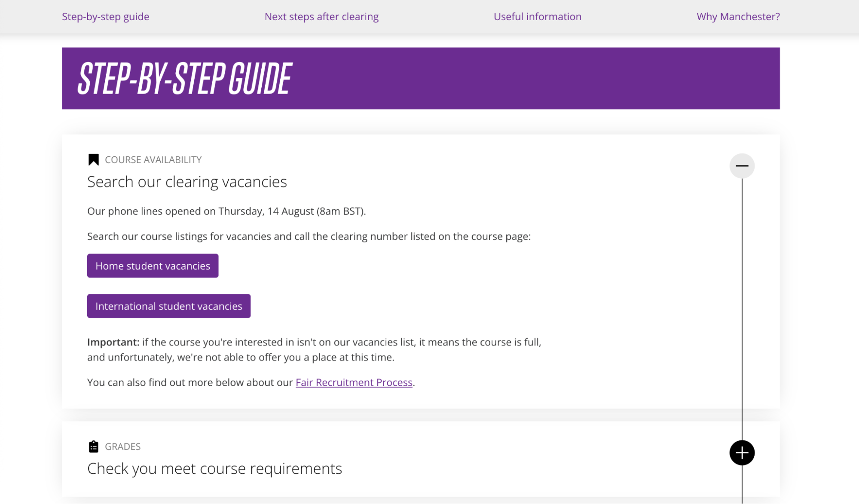Image resolution: width=859 pixels, height=504 pixels.
Task: Follow the Fair Recruitment Process link
Action: tap(354, 382)
